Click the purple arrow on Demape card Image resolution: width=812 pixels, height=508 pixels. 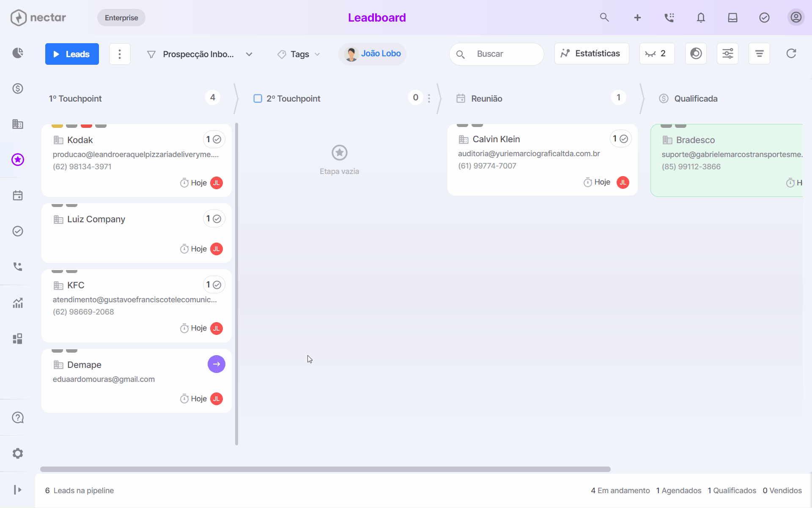pos(217,364)
